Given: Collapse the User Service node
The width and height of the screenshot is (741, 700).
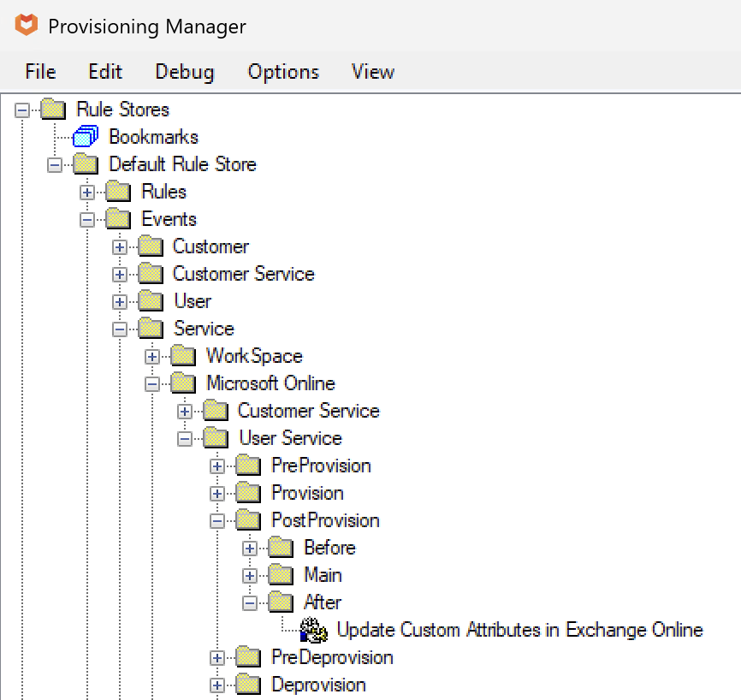Looking at the screenshot, I should tap(183, 437).
